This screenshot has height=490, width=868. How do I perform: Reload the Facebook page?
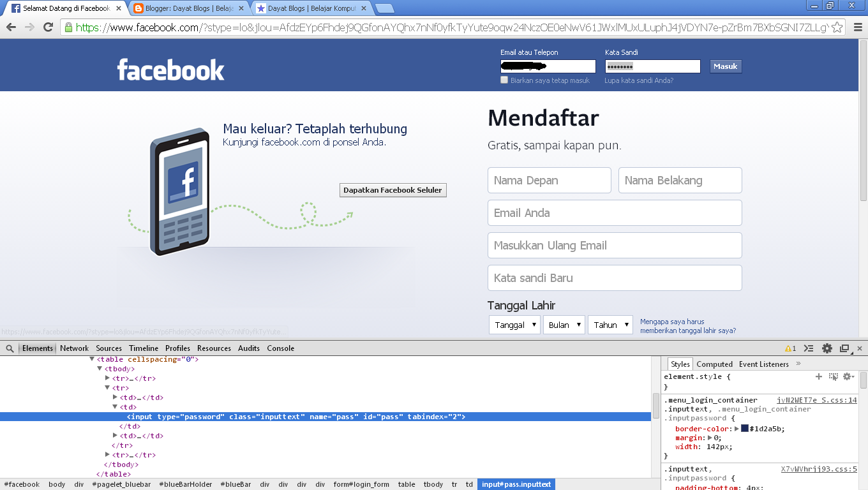pyautogui.click(x=48, y=27)
